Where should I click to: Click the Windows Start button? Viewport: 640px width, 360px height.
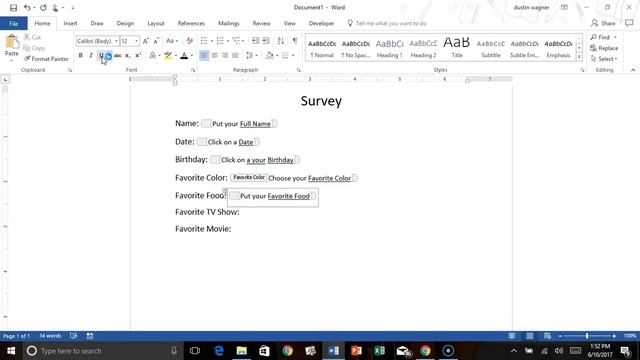coord(11,351)
